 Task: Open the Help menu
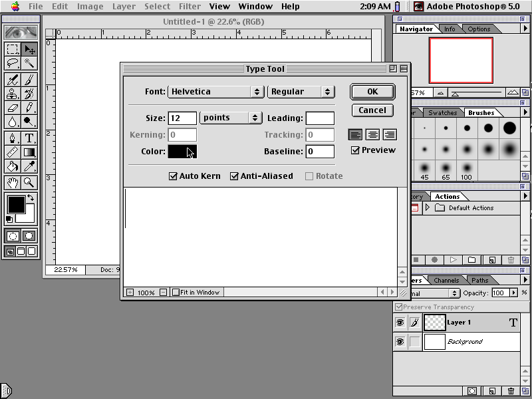click(x=291, y=7)
